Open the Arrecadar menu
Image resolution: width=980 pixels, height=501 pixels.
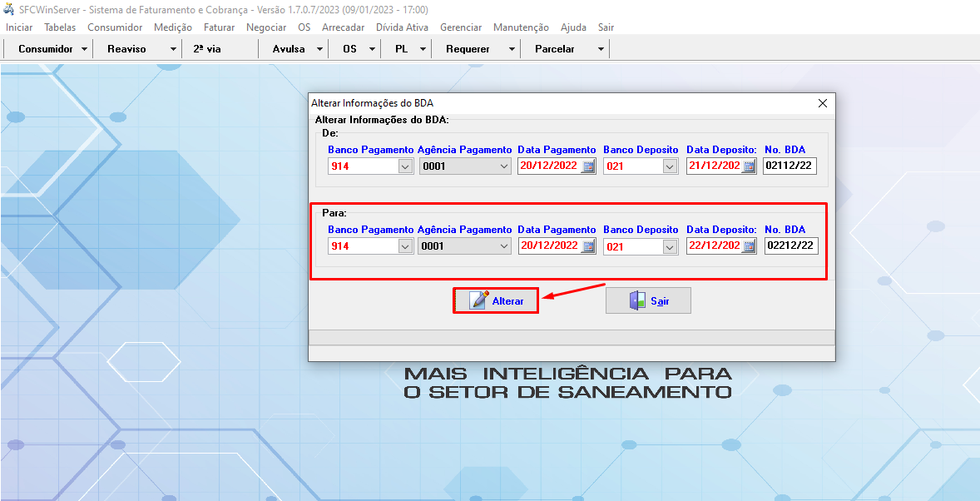(343, 27)
